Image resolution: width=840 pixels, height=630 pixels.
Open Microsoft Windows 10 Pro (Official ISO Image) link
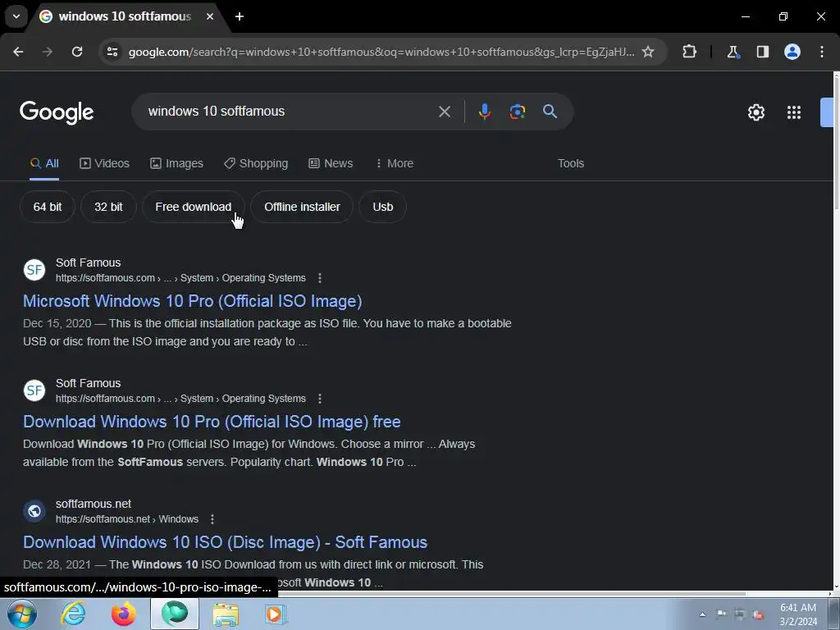[x=192, y=301]
